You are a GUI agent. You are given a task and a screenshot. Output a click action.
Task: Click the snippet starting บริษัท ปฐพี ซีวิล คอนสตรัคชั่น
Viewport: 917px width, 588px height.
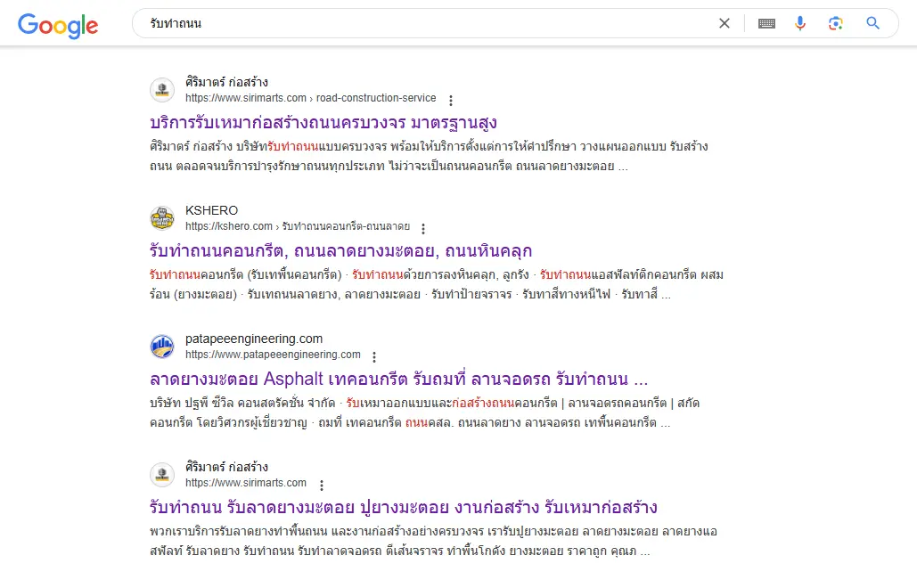pos(424,412)
